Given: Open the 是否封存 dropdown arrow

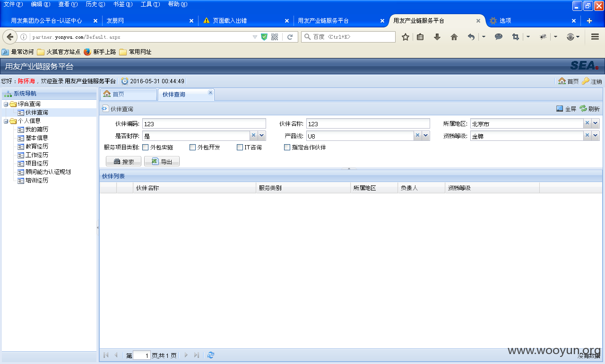Looking at the screenshot, I should 262,136.
